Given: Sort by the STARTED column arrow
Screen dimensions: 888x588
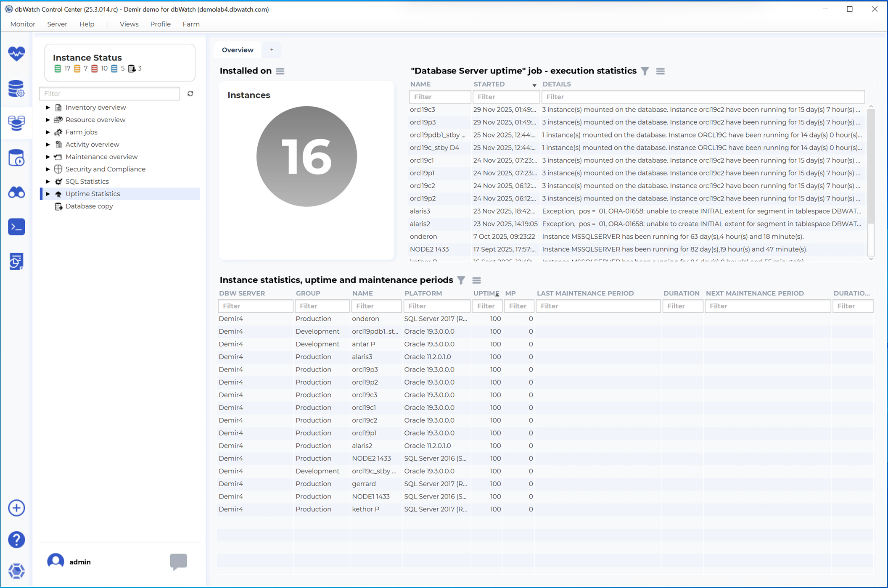Looking at the screenshot, I should [x=534, y=85].
